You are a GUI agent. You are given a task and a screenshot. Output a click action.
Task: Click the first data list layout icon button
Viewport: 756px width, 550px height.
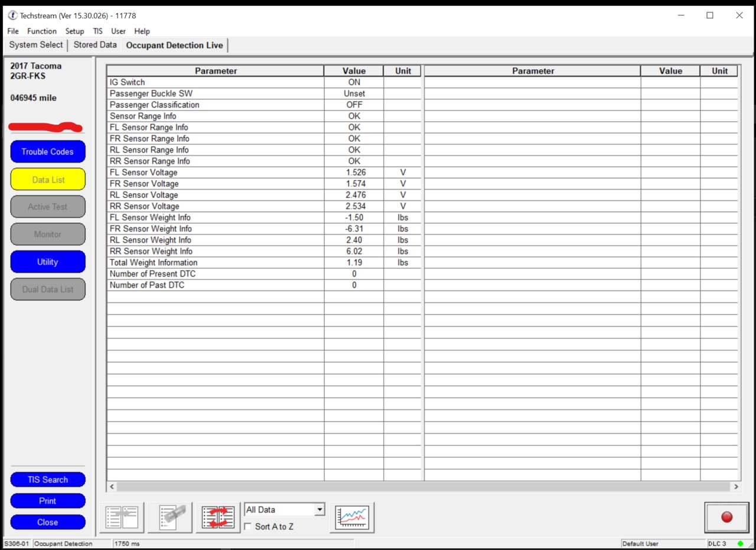(122, 518)
